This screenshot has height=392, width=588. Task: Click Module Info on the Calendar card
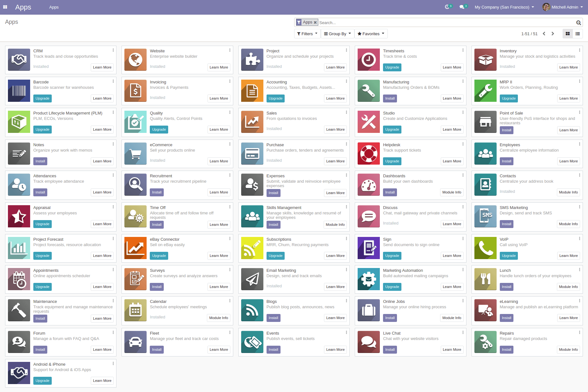[x=218, y=318]
